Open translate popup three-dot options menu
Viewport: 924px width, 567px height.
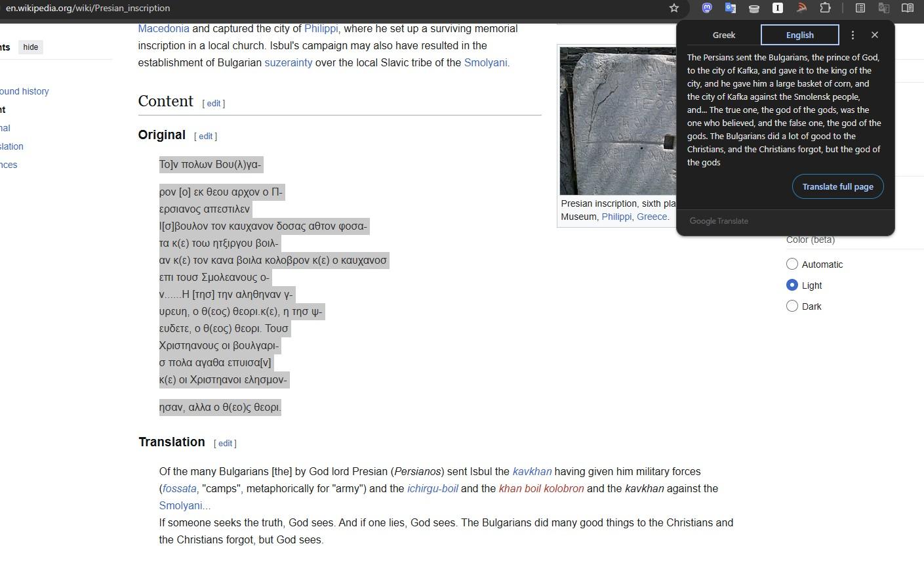[x=853, y=35]
